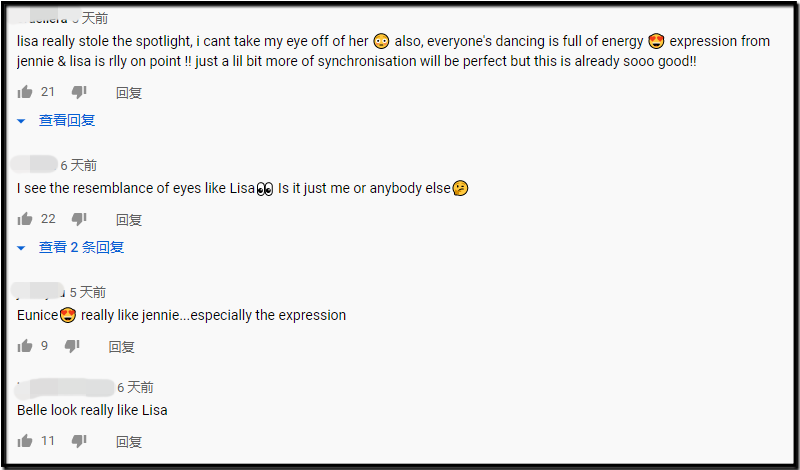Reply (回复) to the eyes resemblance comment
Screen dimensions: 800x470
tap(129, 220)
